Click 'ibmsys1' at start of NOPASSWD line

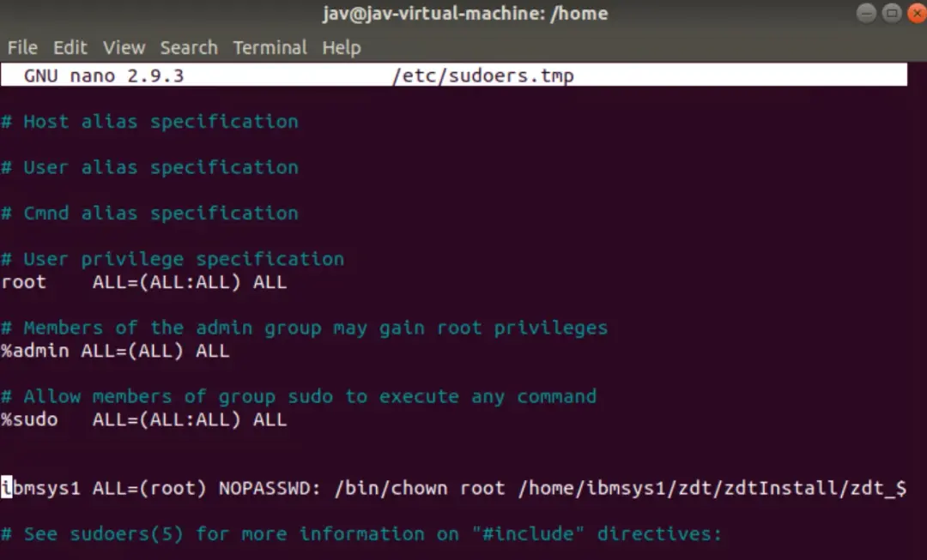tap(41, 489)
